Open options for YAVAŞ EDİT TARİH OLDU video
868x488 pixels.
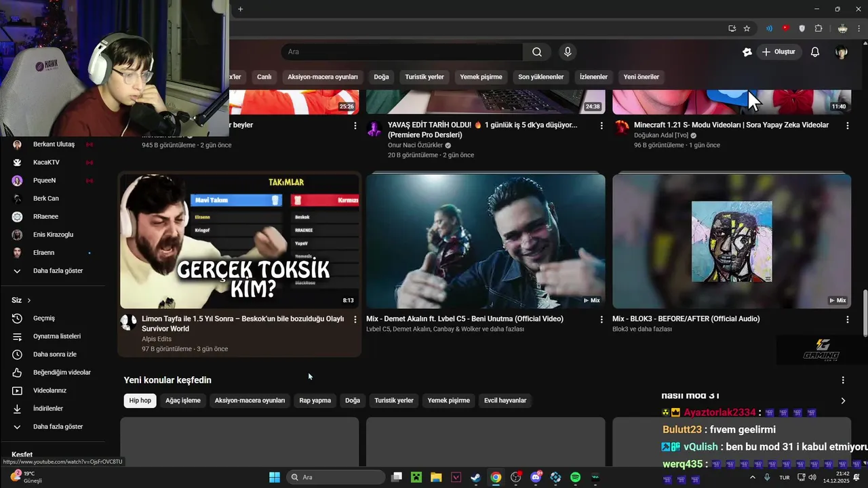point(601,125)
